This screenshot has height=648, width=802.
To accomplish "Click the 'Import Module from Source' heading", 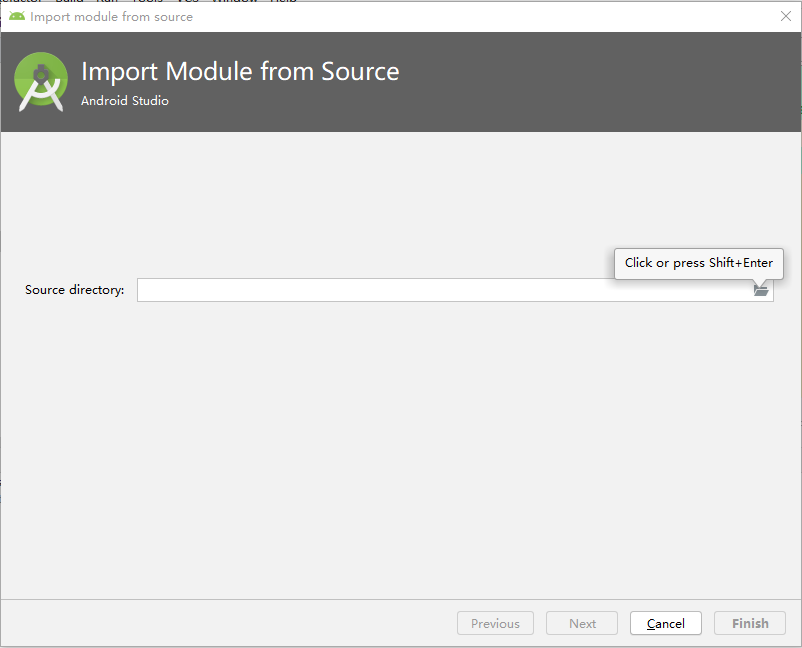I will point(240,71).
